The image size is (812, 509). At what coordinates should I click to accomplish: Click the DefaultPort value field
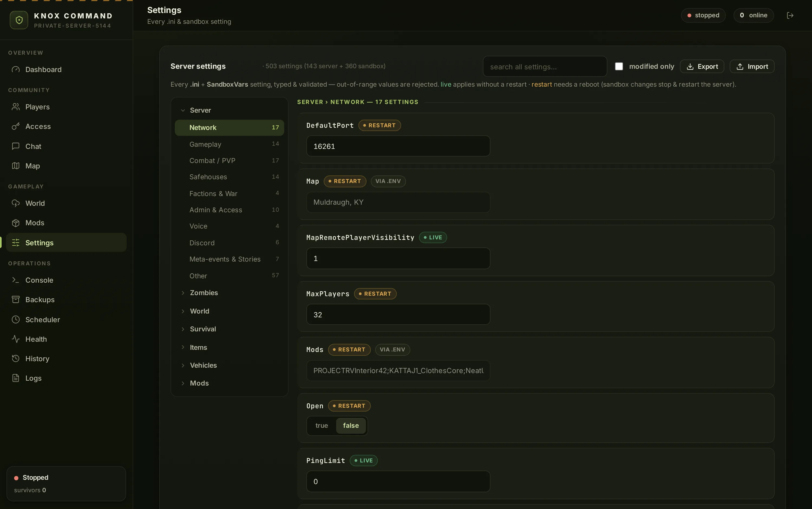(398, 146)
